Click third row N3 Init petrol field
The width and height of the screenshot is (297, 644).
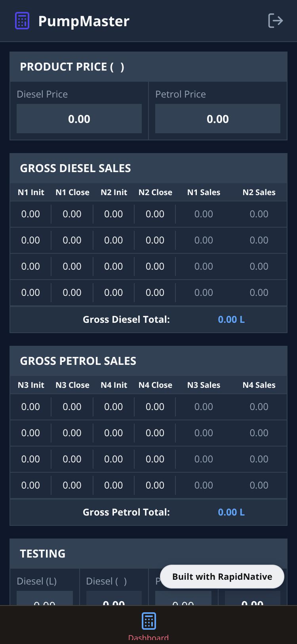[x=30, y=459]
